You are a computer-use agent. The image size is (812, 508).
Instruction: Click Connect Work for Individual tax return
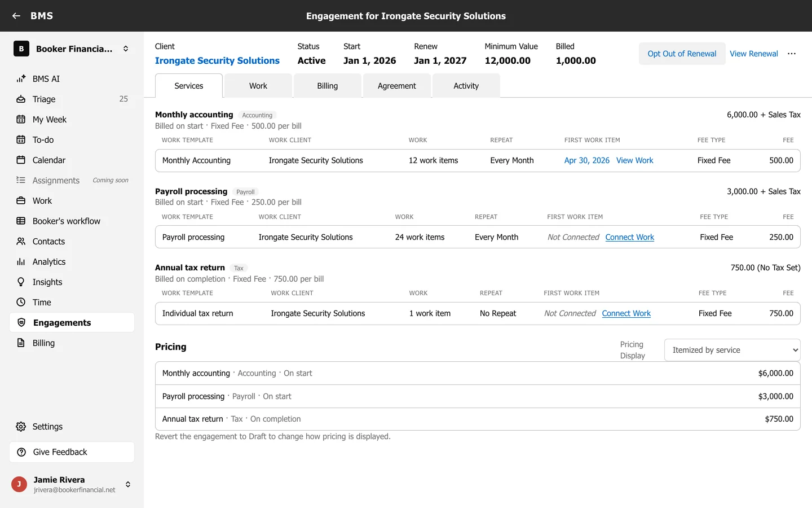tap(626, 313)
